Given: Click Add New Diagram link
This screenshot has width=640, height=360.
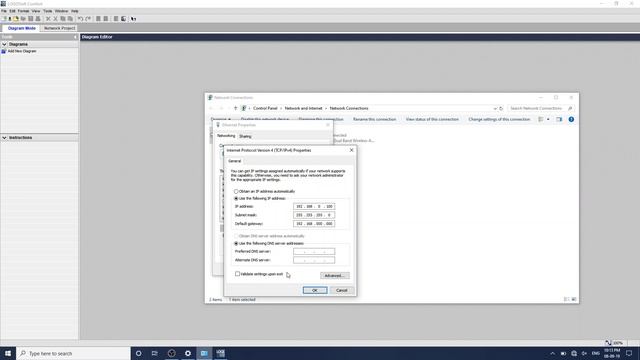Looking at the screenshot, I should tap(22, 51).
